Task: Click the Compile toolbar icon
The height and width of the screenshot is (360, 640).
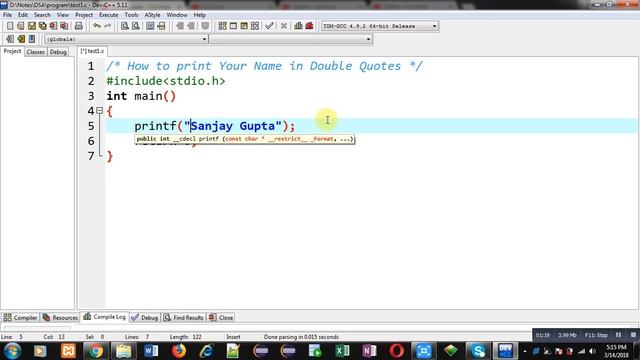Action: click(222, 26)
